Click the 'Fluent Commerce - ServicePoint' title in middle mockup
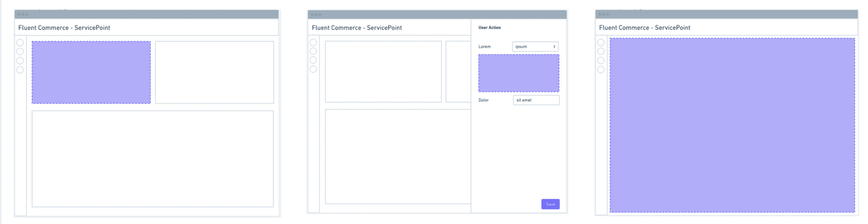The height and width of the screenshot is (224, 868). [x=357, y=28]
